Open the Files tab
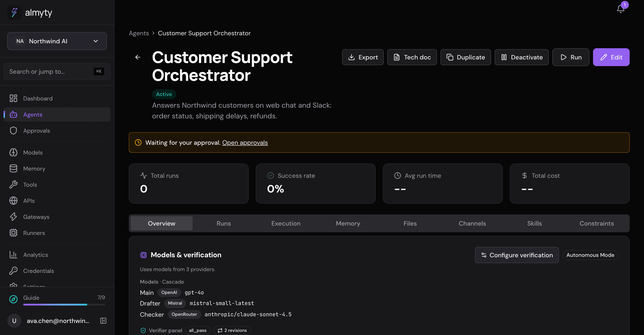 [410, 223]
